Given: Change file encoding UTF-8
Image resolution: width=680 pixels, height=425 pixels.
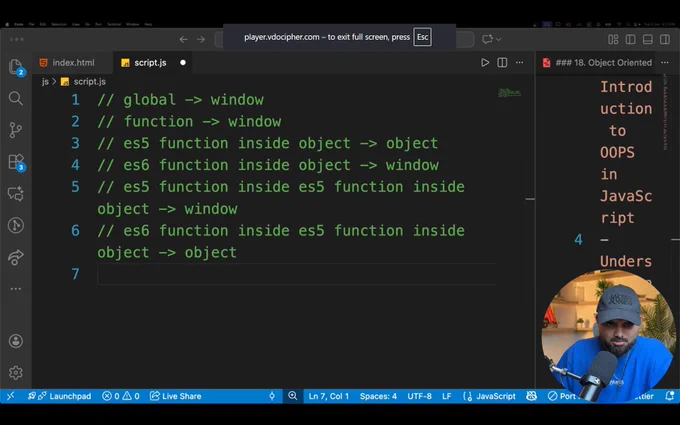Looking at the screenshot, I should (419, 396).
